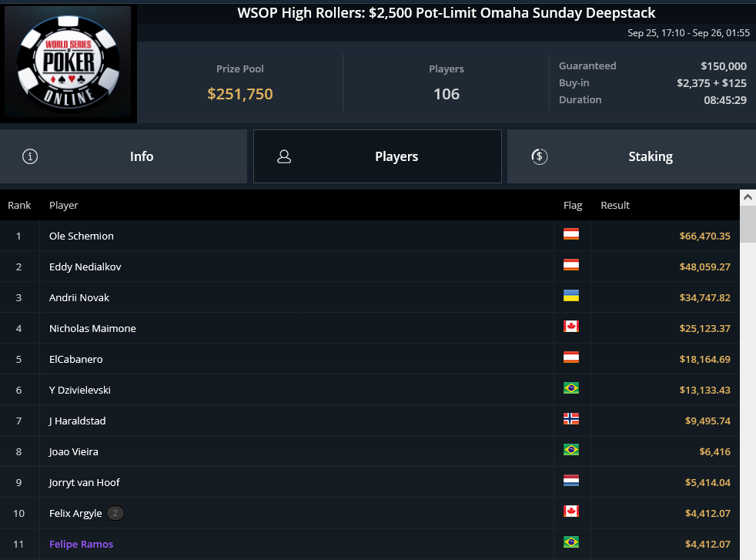This screenshot has height=560, width=756.
Task: Click result $9,495.74
Action: pos(707,421)
